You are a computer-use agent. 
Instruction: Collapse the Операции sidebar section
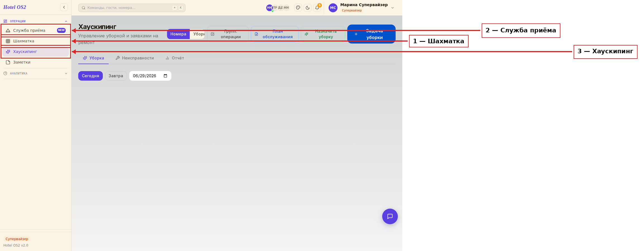(36, 21)
